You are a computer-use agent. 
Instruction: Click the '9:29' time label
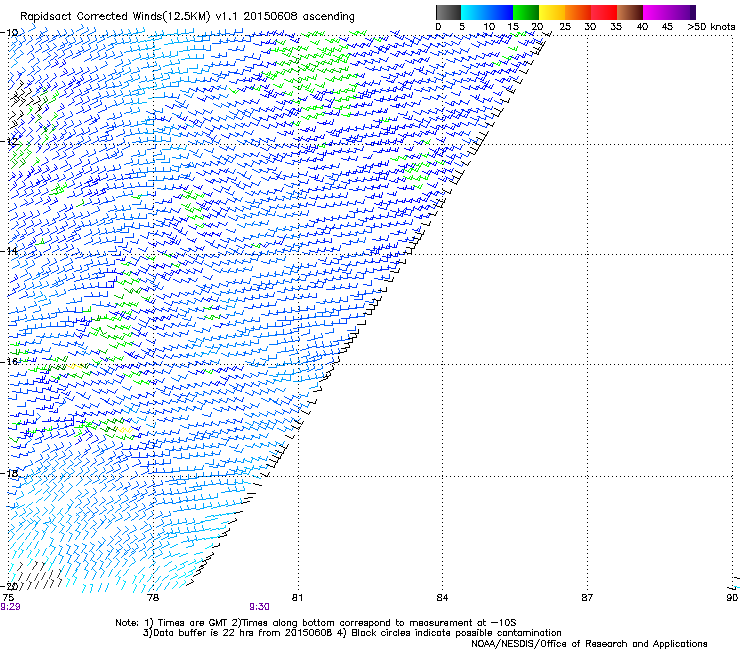click(x=10, y=607)
